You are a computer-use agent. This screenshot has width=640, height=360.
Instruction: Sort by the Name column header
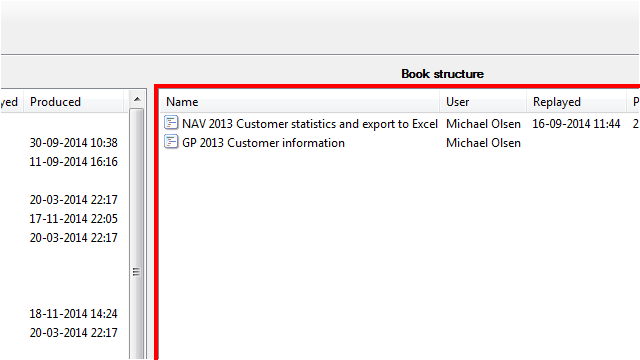point(300,102)
